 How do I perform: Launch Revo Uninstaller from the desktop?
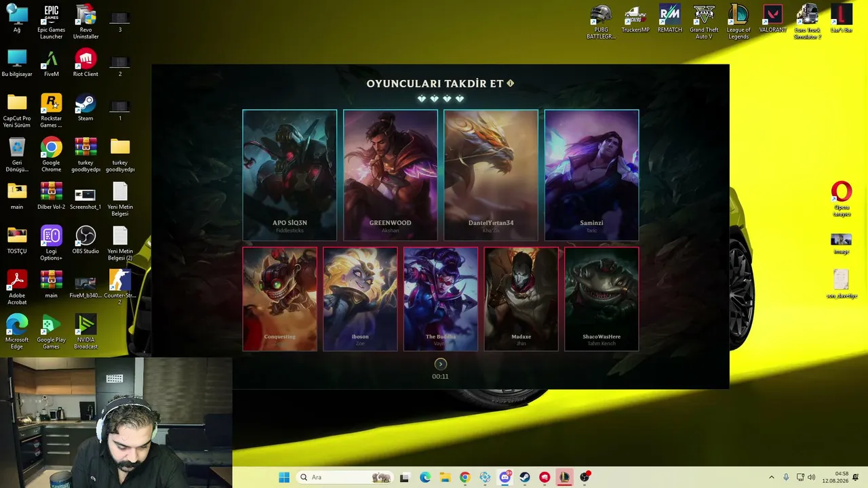[x=85, y=22]
